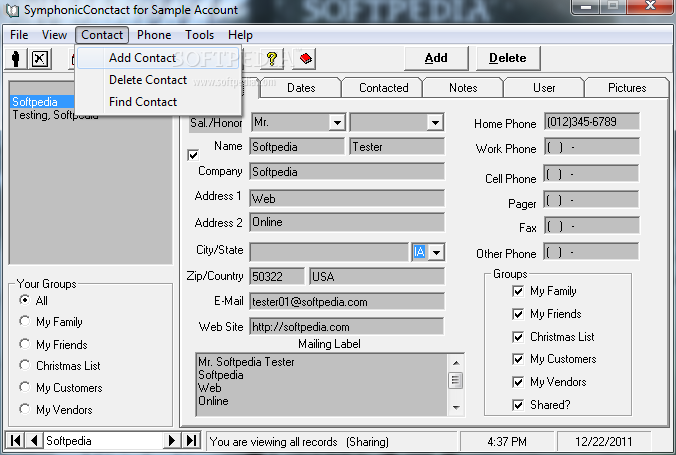
Task: Click the Fax field
Action: click(x=592, y=226)
